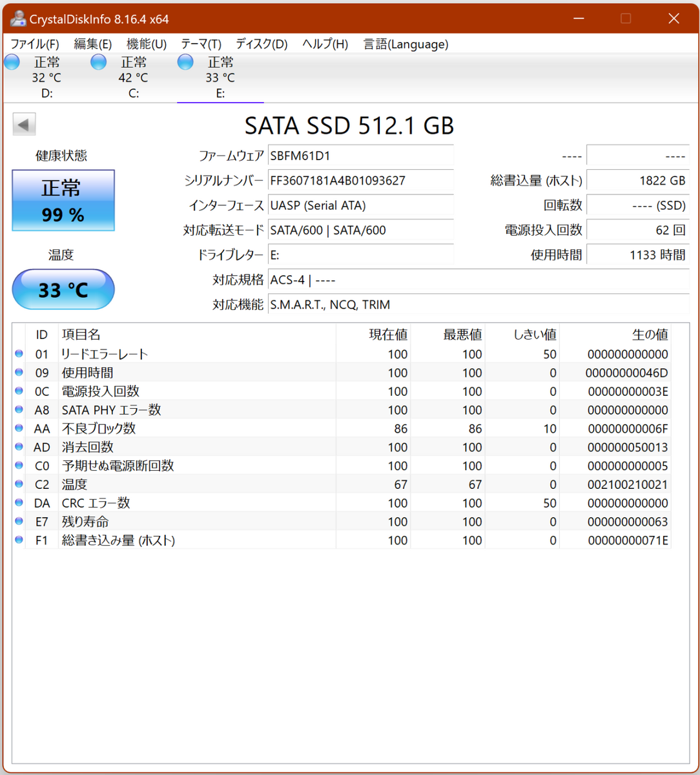
Task: Select the 残り寿命 row
Action: [x=342, y=521]
